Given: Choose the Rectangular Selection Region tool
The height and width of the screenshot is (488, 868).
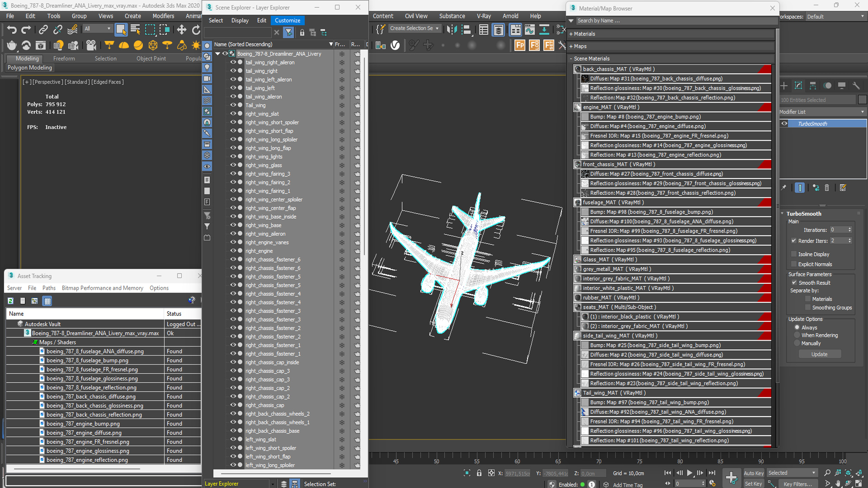Looking at the screenshot, I should [150, 30].
